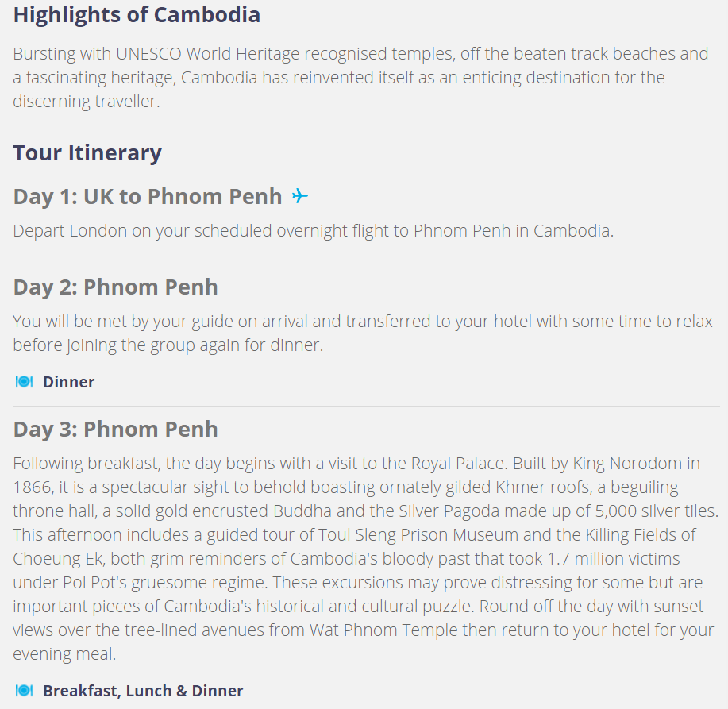The height and width of the screenshot is (709, 728).
Task: Click the divider line below Day 1
Action: (x=366, y=264)
